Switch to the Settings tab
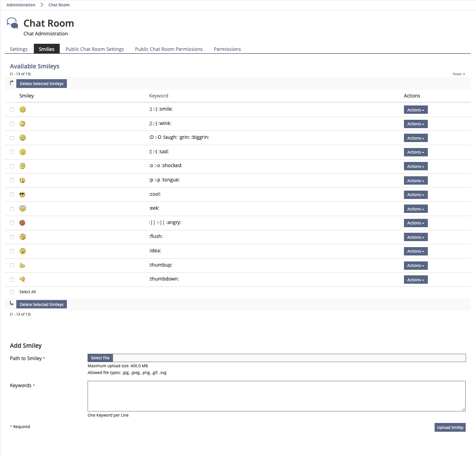This screenshot has height=456, width=476. [19, 49]
